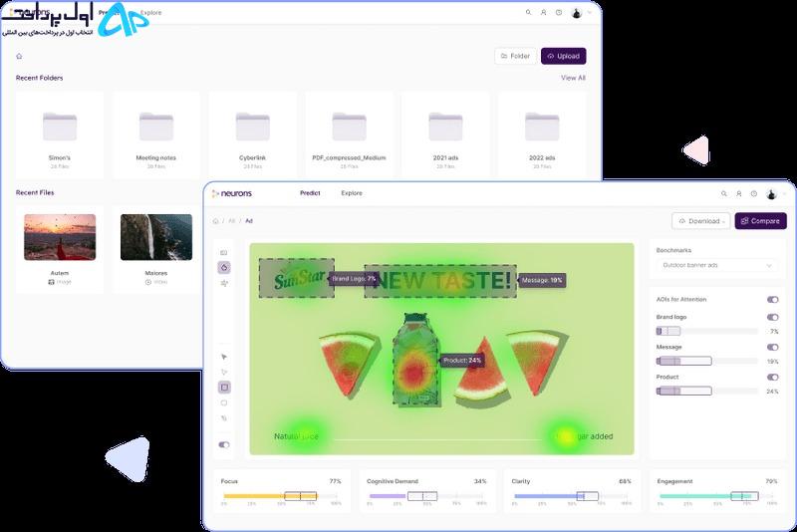Viewport: 797px width, 532px height.
Task: Click the Ad breadcrumb item
Action: pos(248,221)
